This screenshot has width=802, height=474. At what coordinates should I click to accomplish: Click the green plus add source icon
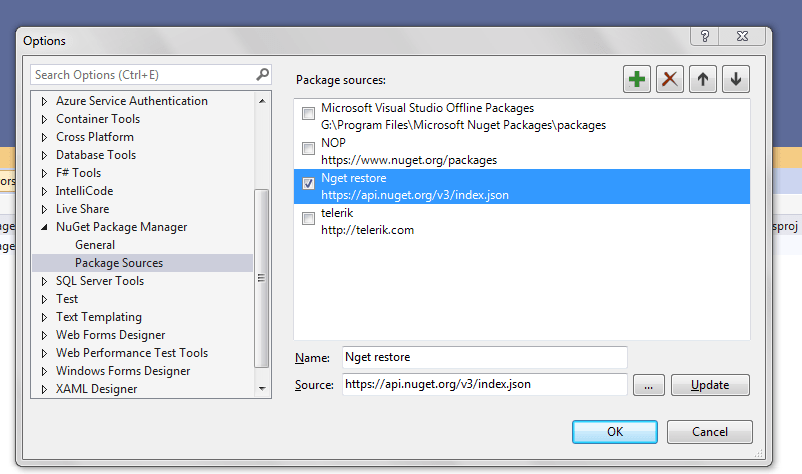click(x=636, y=80)
